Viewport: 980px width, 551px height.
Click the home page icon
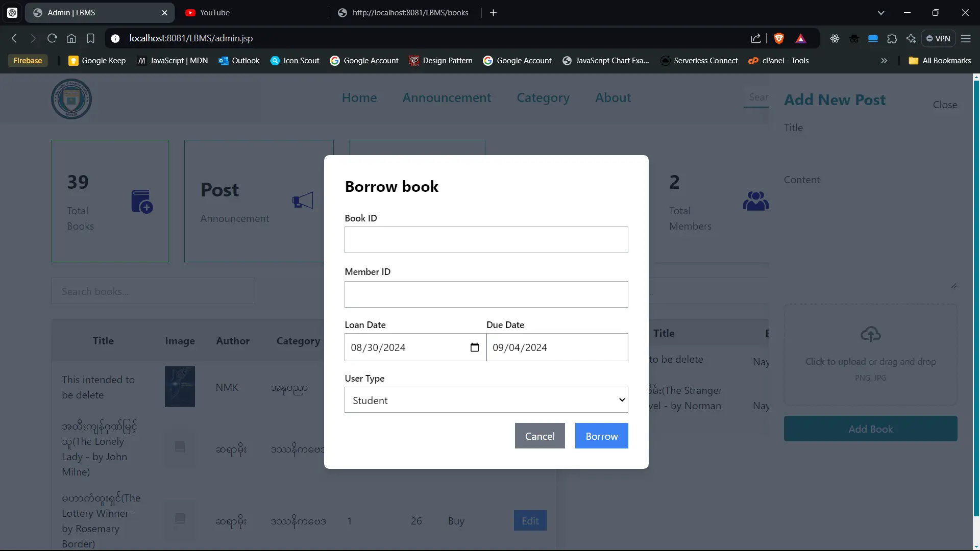pyautogui.click(x=71, y=38)
